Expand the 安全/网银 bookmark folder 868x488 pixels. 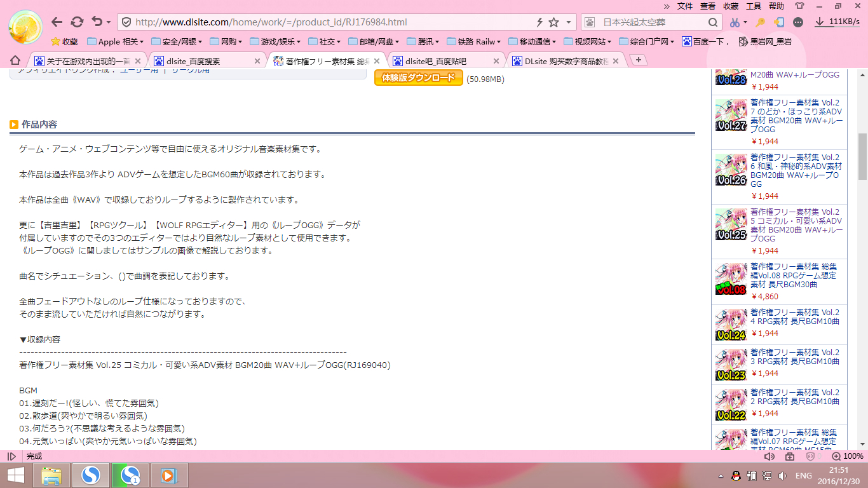click(x=175, y=41)
